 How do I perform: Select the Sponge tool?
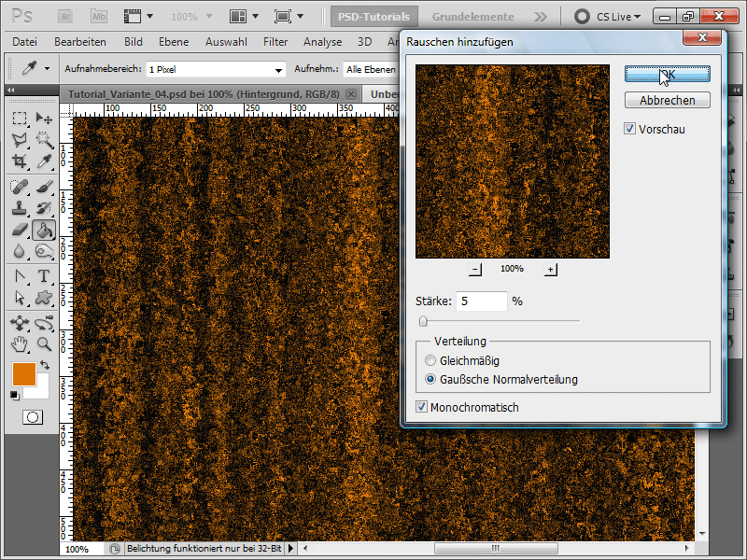pos(44,251)
